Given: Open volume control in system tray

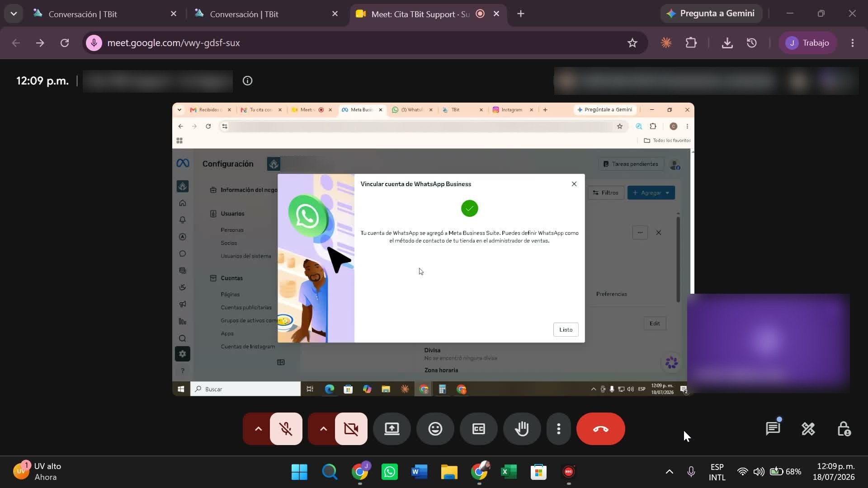Looking at the screenshot, I should (x=759, y=472).
